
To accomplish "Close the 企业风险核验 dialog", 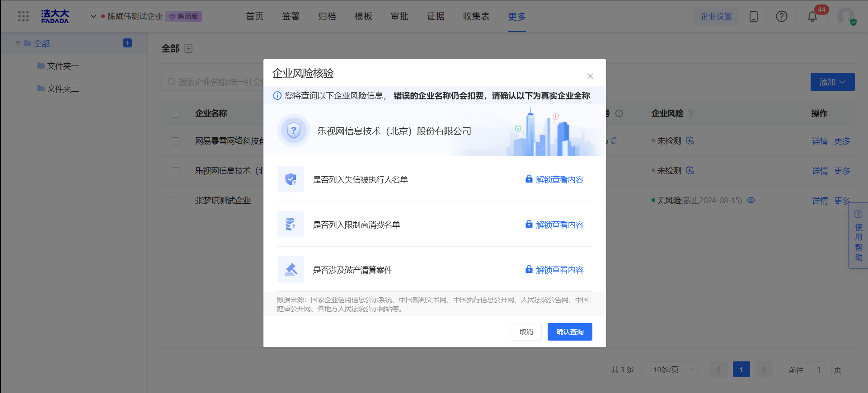I will point(590,76).
